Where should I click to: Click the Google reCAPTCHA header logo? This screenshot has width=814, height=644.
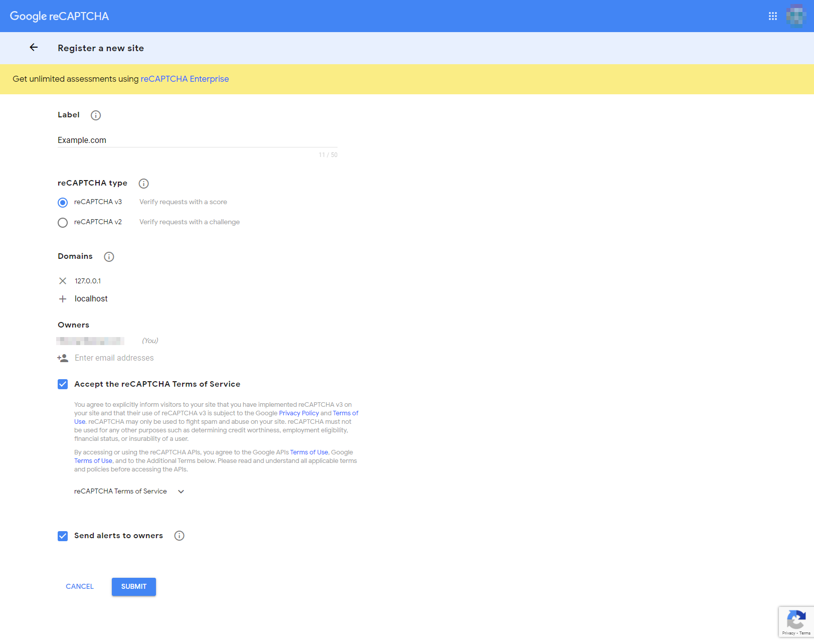click(x=59, y=16)
